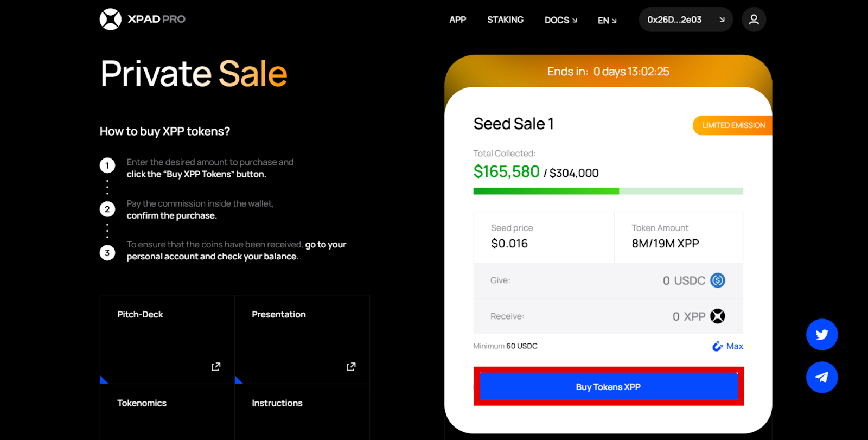Screen dimensions: 868x440
Task: Click the Minimum 60 USDC text
Action: (x=505, y=346)
